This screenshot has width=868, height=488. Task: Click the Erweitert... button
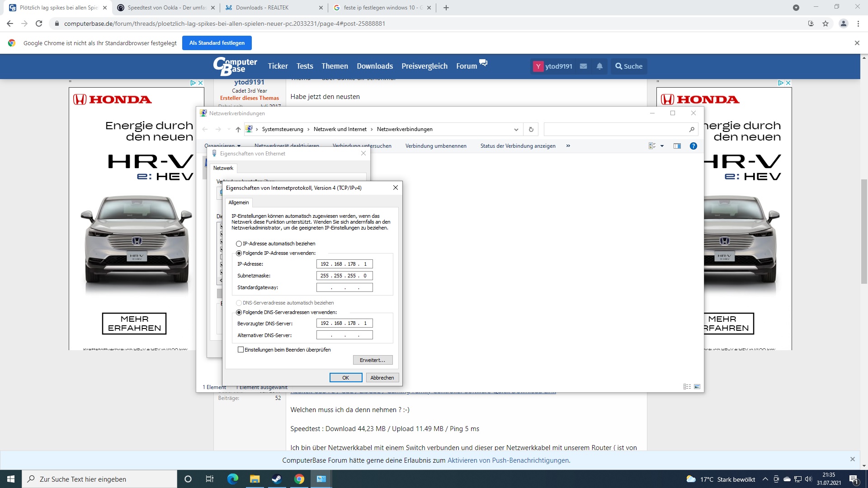point(373,360)
